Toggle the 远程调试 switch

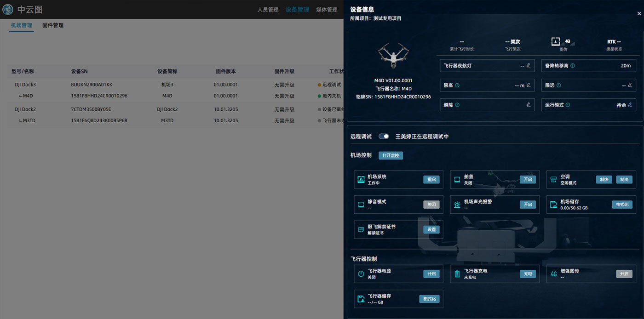384,137
